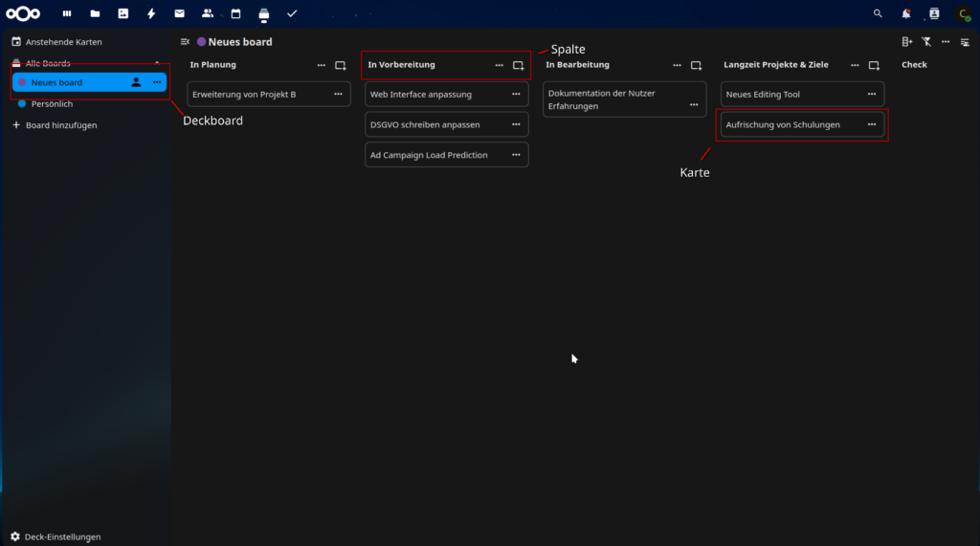The height and width of the screenshot is (546, 980).
Task: Select the Persönlich board
Action: (x=52, y=103)
